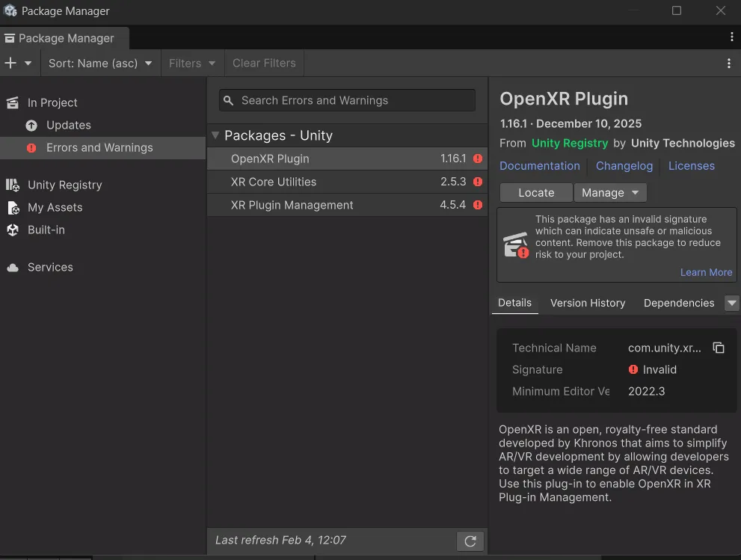741x560 pixels.
Task: Open the Sort: Name (asc) dropdown
Action: tap(100, 64)
